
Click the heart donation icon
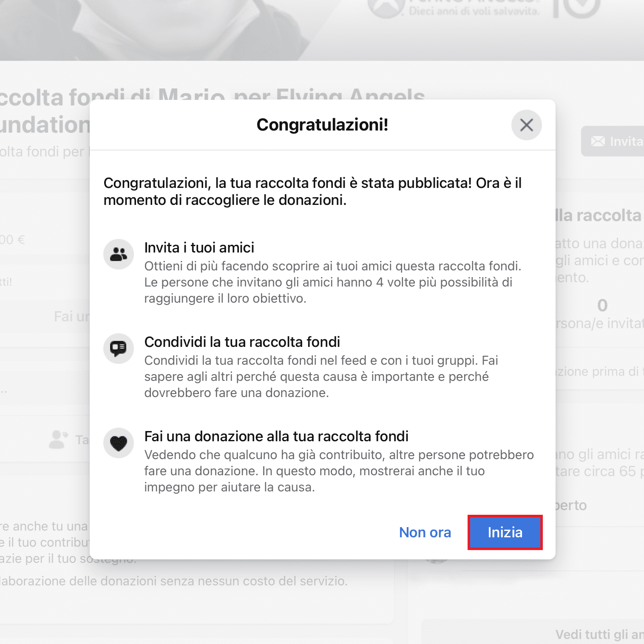(x=119, y=443)
